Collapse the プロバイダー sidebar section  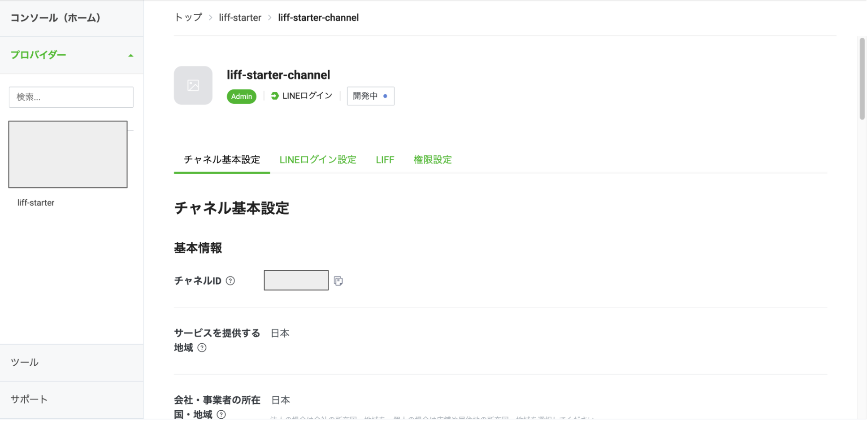[x=130, y=55]
